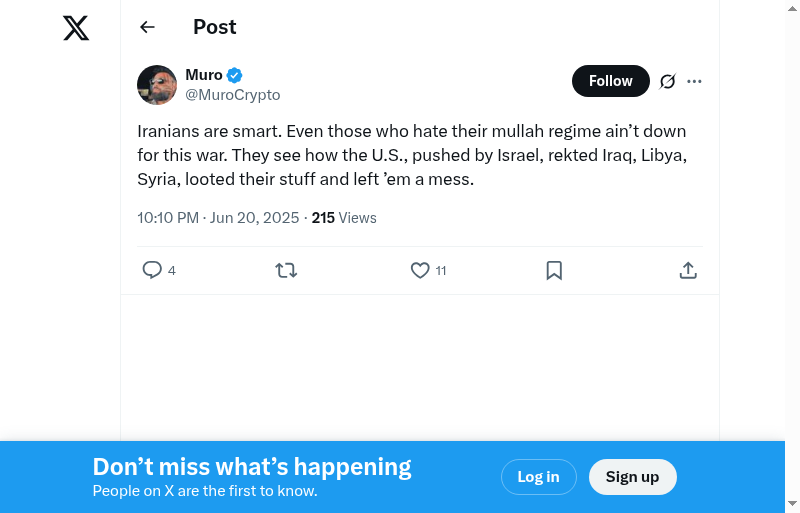Click the Grok explain icon
Screen dimensions: 800x513
667,81
